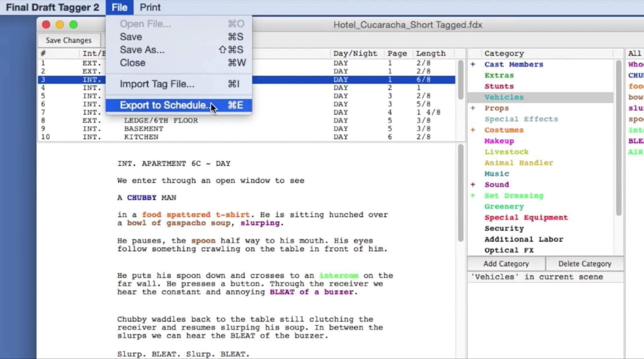644x359 pixels.
Task: Select the Stunts category
Action: (499, 86)
